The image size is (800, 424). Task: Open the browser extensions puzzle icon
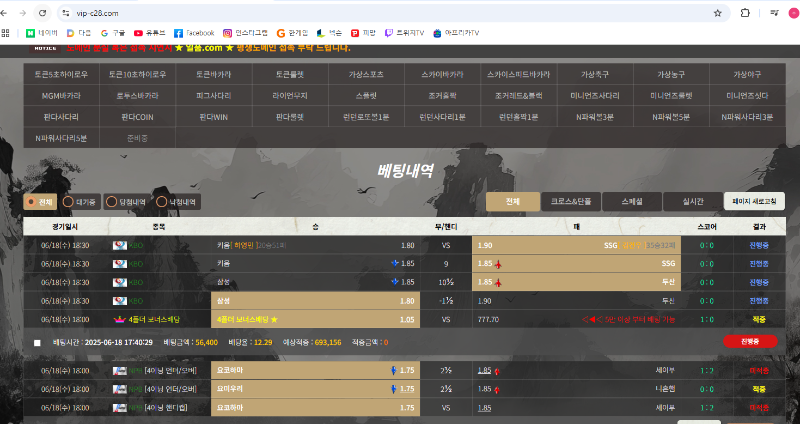(745, 13)
